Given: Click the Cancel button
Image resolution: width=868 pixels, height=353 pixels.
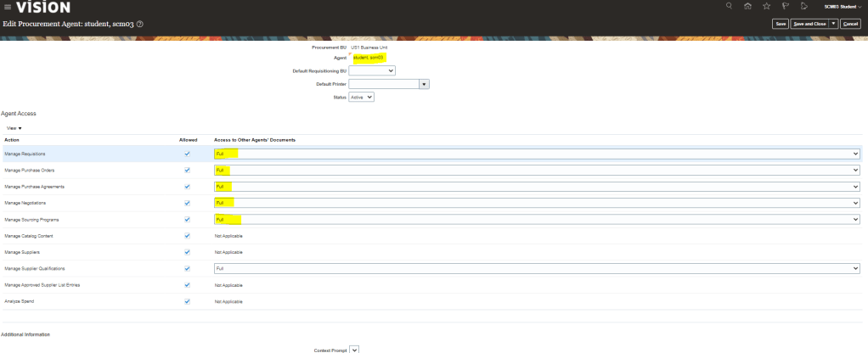Looking at the screenshot, I should point(850,24).
